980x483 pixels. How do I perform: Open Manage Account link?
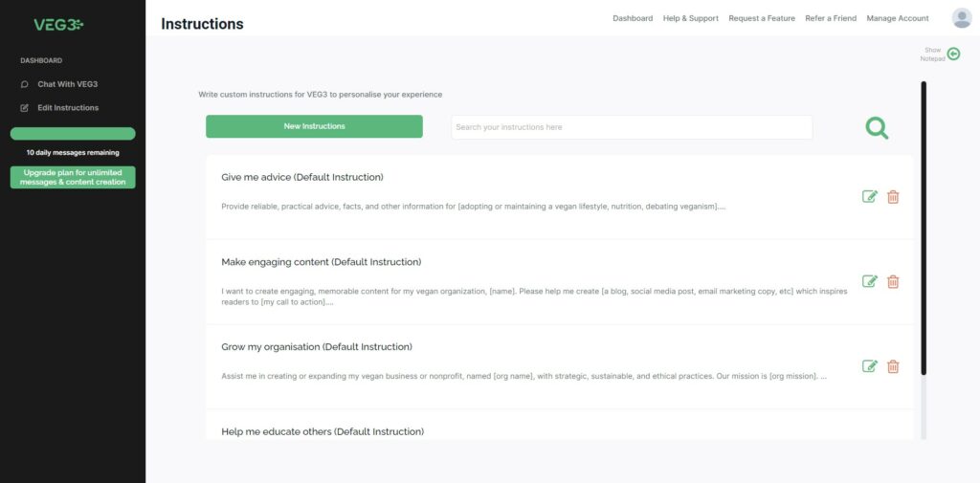pyautogui.click(x=898, y=18)
